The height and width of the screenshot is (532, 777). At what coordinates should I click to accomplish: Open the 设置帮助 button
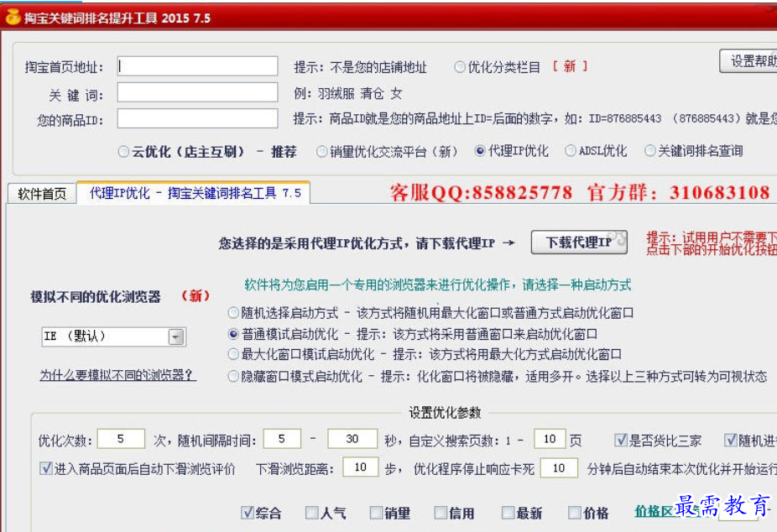(x=748, y=61)
